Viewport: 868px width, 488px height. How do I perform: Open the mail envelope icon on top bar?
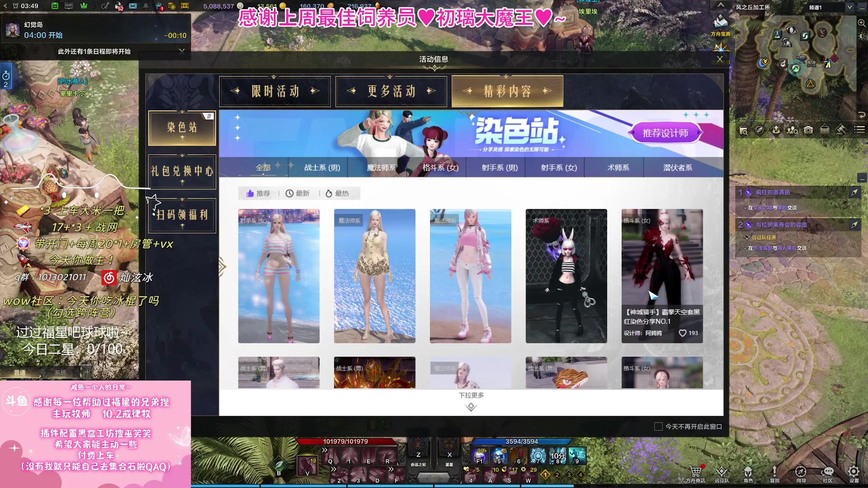click(133, 6)
